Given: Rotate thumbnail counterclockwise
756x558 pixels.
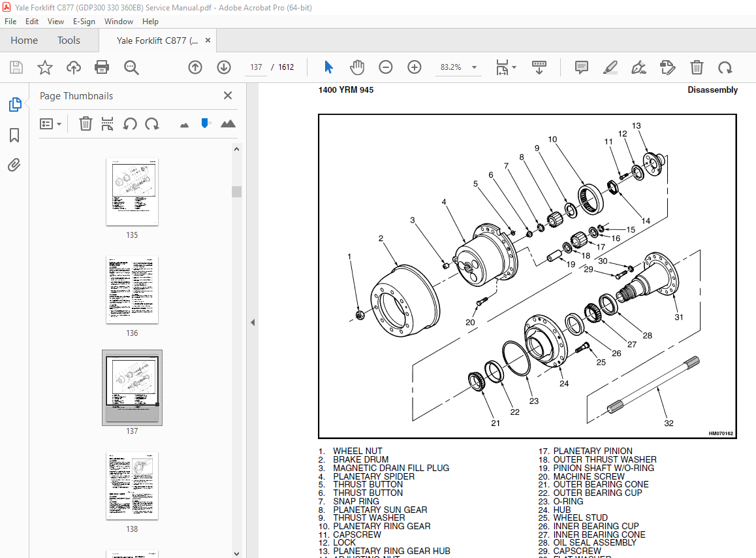Looking at the screenshot, I should (130, 123).
